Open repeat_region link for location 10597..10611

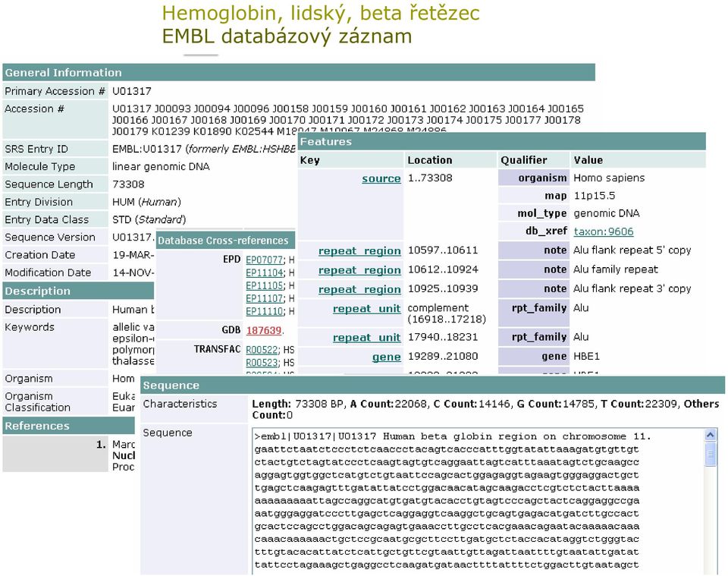[359, 251]
